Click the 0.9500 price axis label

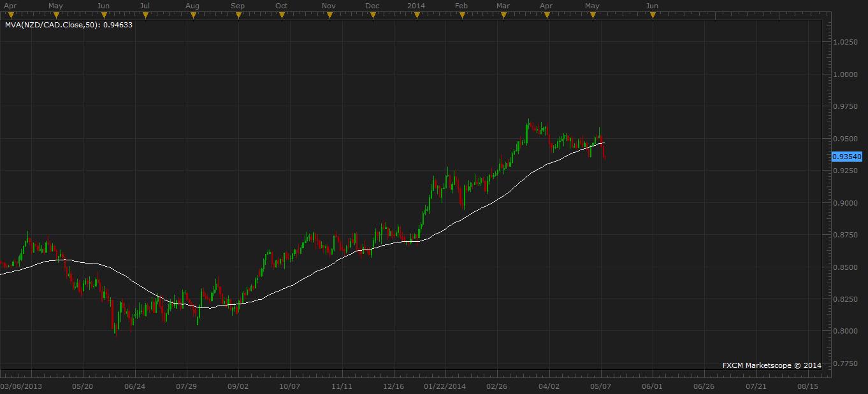pyautogui.click(x=845, y=138)
